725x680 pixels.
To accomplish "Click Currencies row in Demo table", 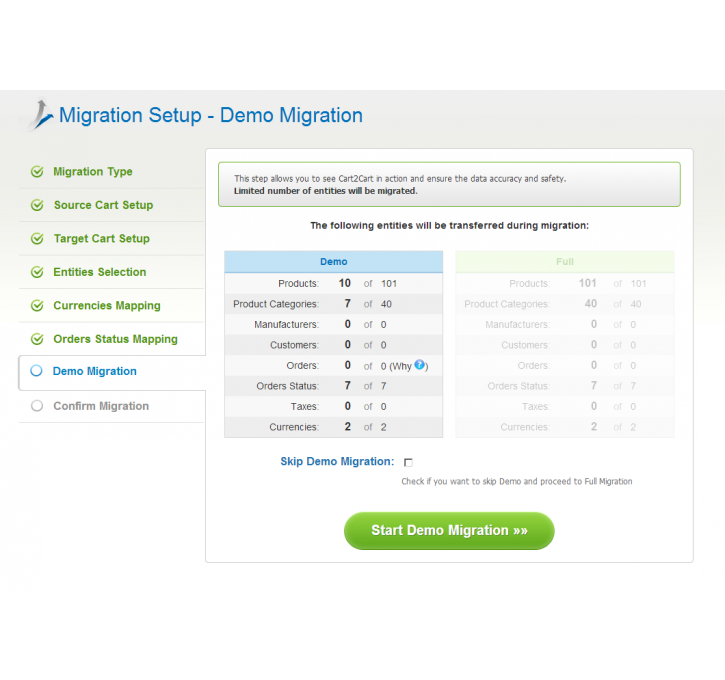I will pos(333,427).
